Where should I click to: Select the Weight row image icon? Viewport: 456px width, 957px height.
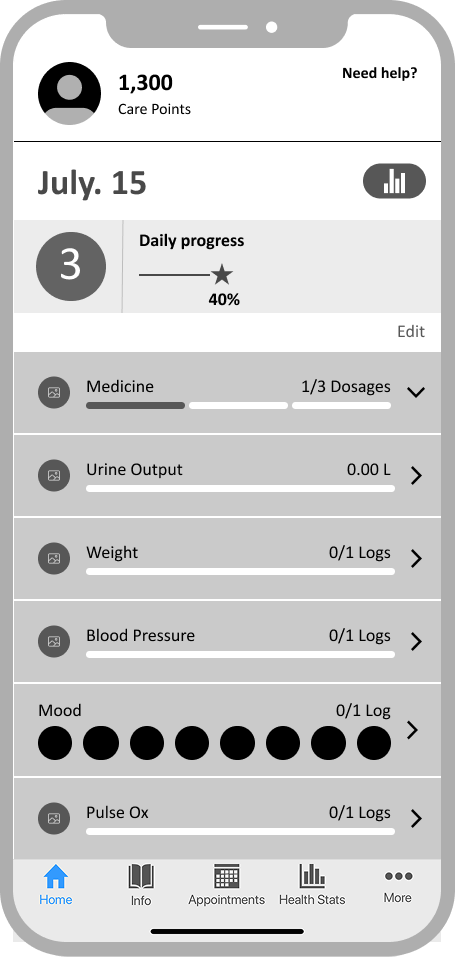pyautogui.click(x=54, y=558)
